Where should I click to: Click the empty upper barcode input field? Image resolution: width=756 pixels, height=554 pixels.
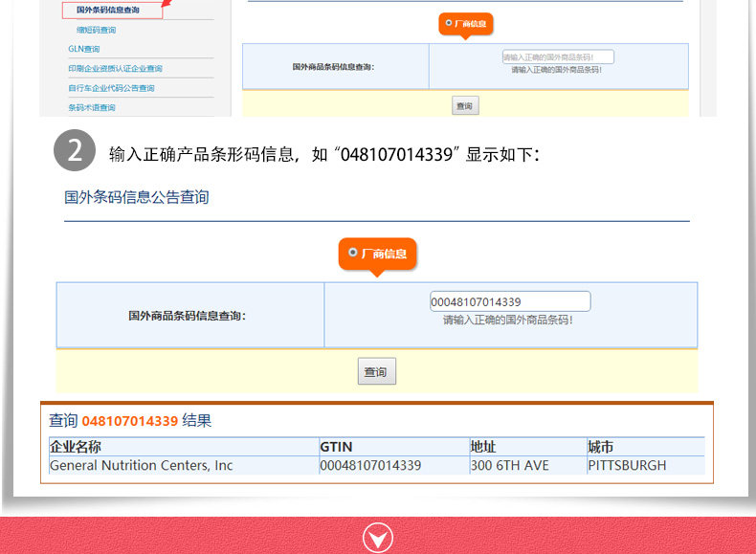tap(558, 56)
